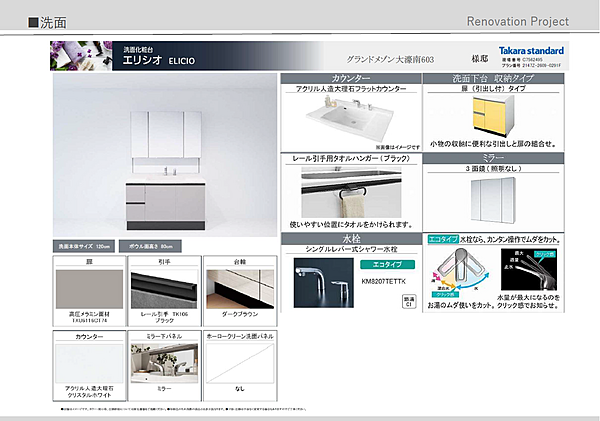The height and width of the screenshot is (421, 600).
Task: Click the 洗面本体サイズ 120cm label
Action: [84, 246]
